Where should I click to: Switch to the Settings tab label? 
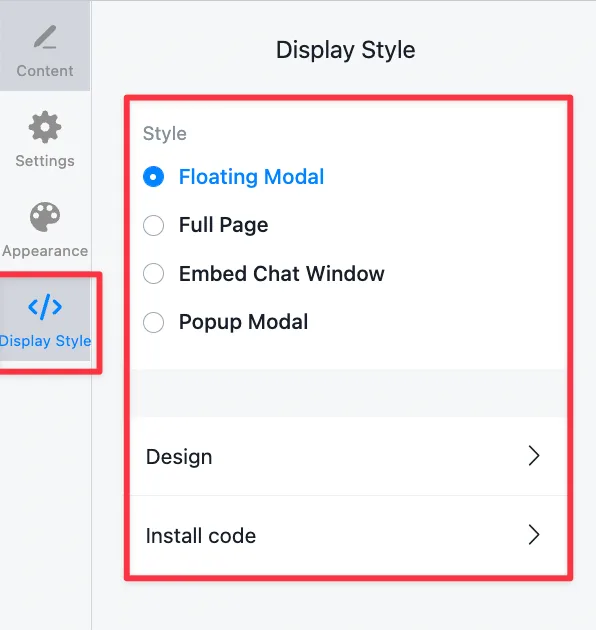click(45, 161)
